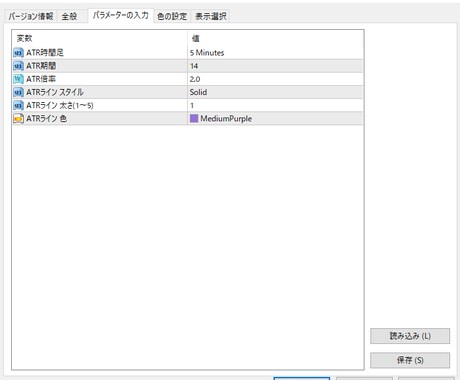The height and width of the screenshot is (380, 460).
Task: Open the 表示選択 tab
Action: click(211, 16)
